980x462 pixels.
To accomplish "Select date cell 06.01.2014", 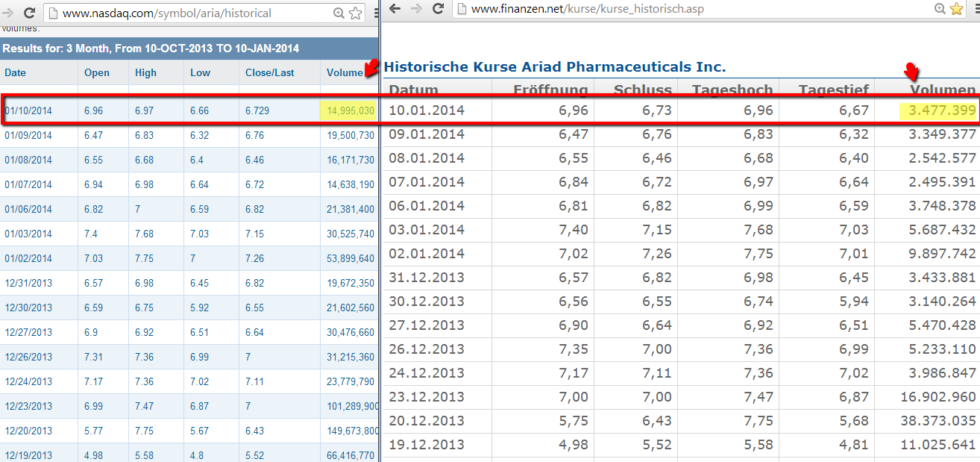I will [x=427, y=206].
